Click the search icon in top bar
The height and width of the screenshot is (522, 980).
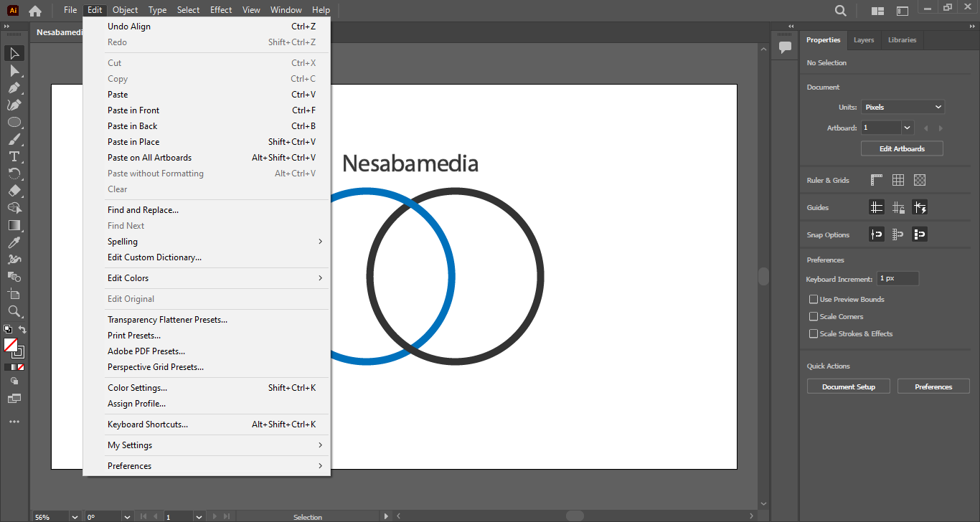point(840,10)
